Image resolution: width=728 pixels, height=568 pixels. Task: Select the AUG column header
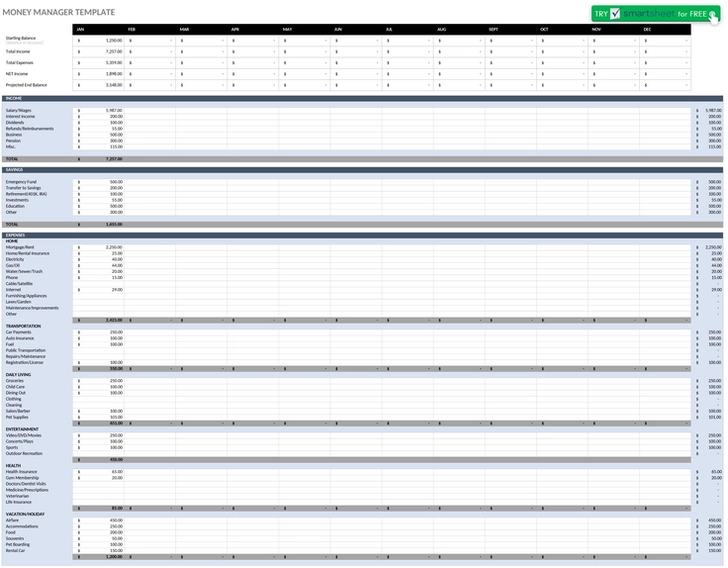tap(441, 30)
